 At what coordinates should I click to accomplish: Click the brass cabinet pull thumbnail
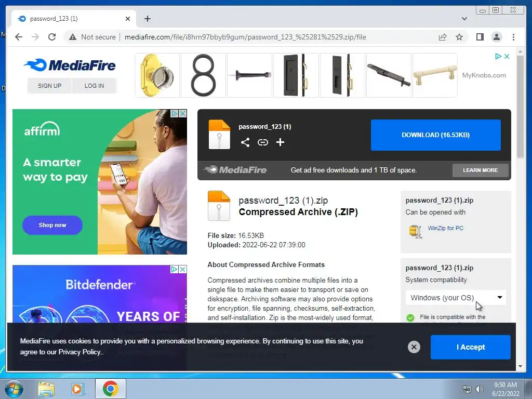coord(435,75)
